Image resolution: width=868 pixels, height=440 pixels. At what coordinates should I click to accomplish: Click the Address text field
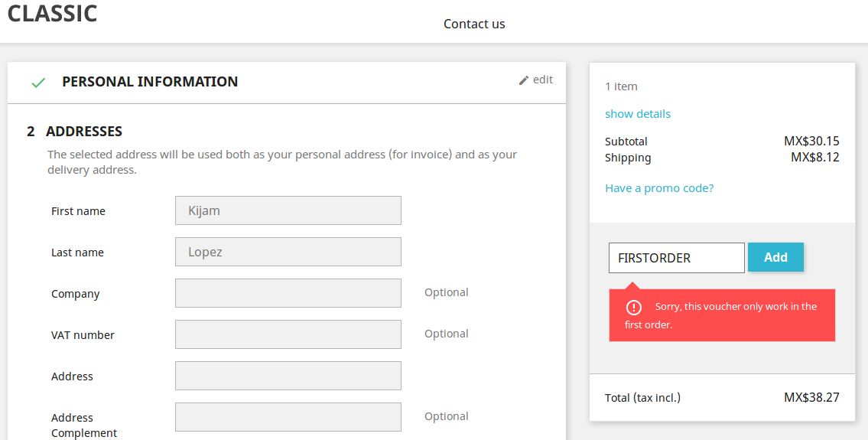click(288, 376)
